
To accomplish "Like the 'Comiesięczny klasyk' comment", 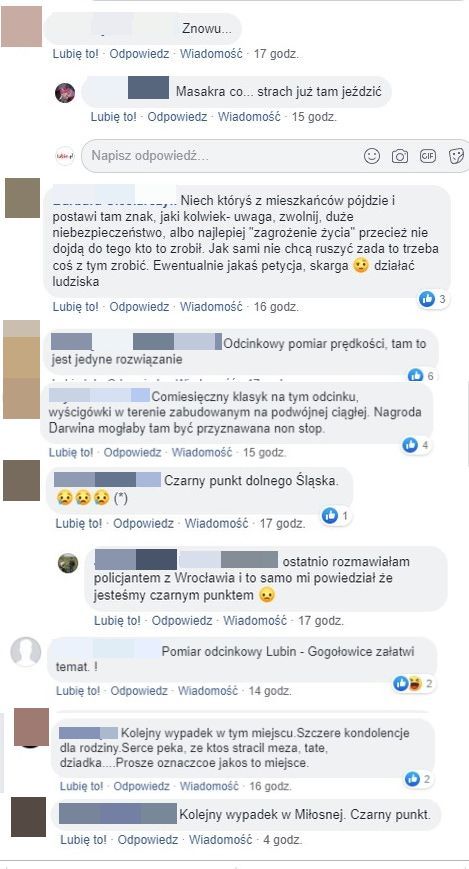I will coord(71,452).
